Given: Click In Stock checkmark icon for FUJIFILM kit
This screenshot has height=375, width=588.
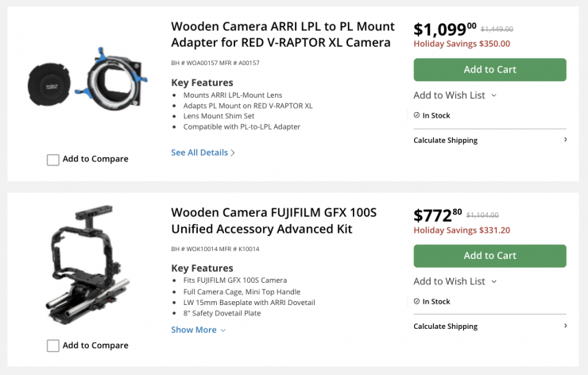Looking at the screenshot, I should (417, 302).
